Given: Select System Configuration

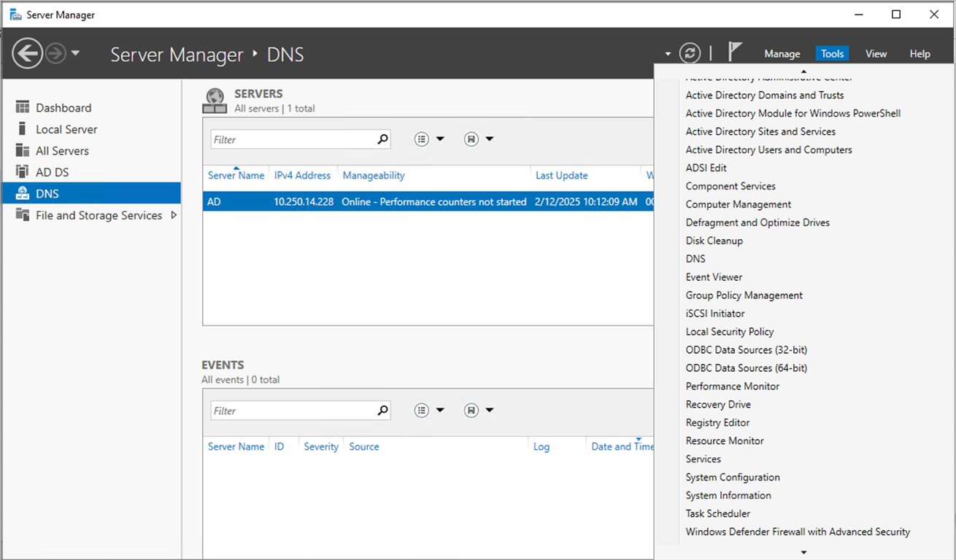Looking at the screenshot, I should pyautogui.click(x=733, y=478).
